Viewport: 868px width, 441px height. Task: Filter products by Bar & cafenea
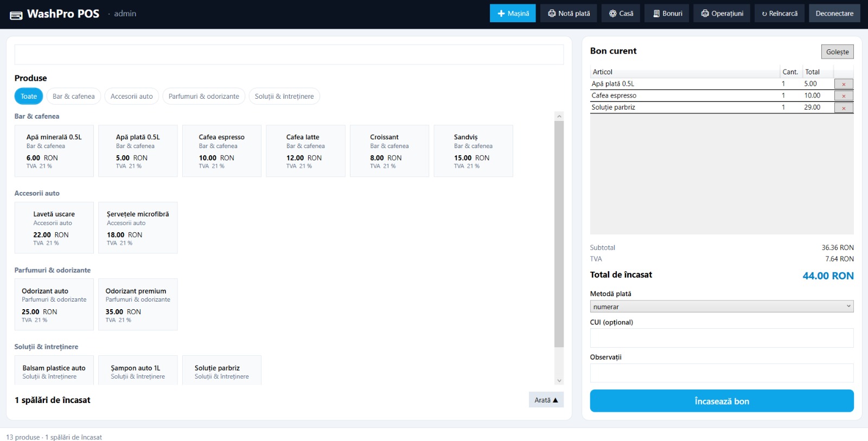pyautogui.click(x=73, y=96)
